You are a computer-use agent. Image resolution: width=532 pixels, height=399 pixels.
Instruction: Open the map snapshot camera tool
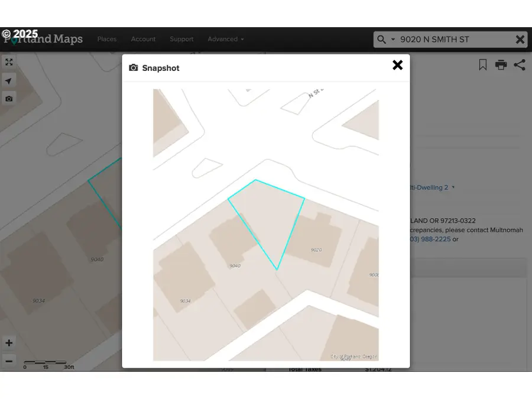point(9,98)
